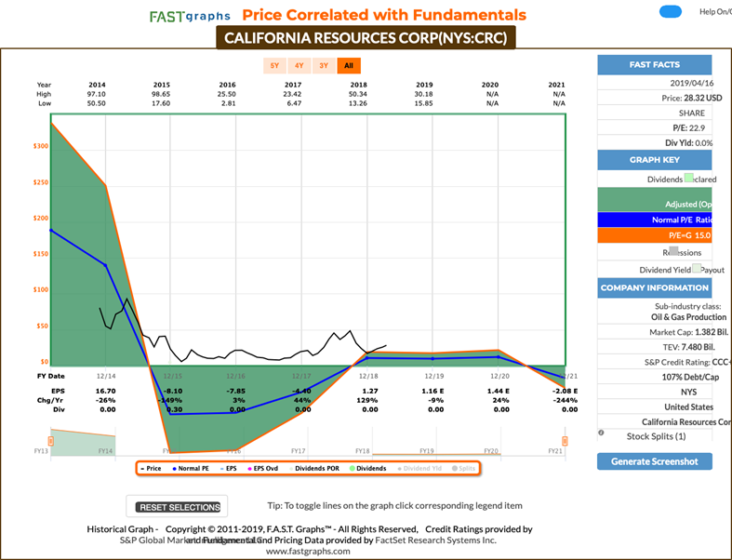Click the Recessions gray swatch

(x=673, y=251)
